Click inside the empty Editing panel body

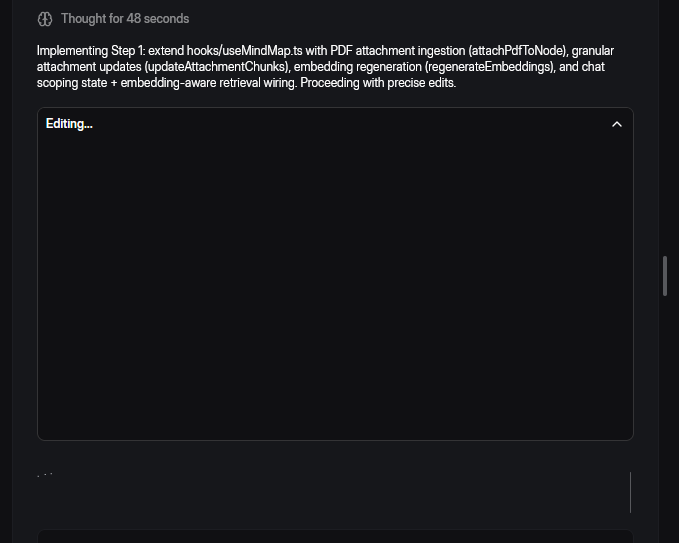335,290
